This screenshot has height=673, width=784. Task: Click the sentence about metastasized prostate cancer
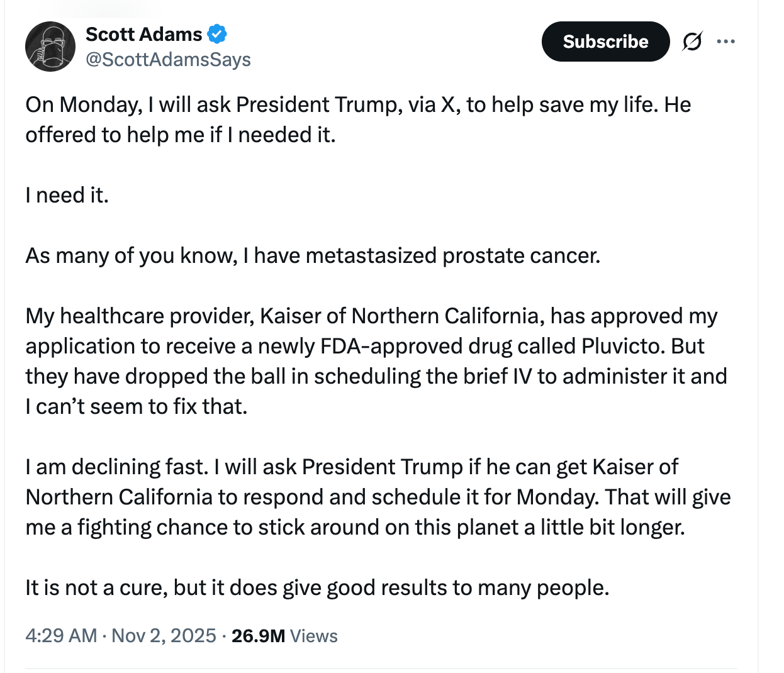tap(313, 255)
